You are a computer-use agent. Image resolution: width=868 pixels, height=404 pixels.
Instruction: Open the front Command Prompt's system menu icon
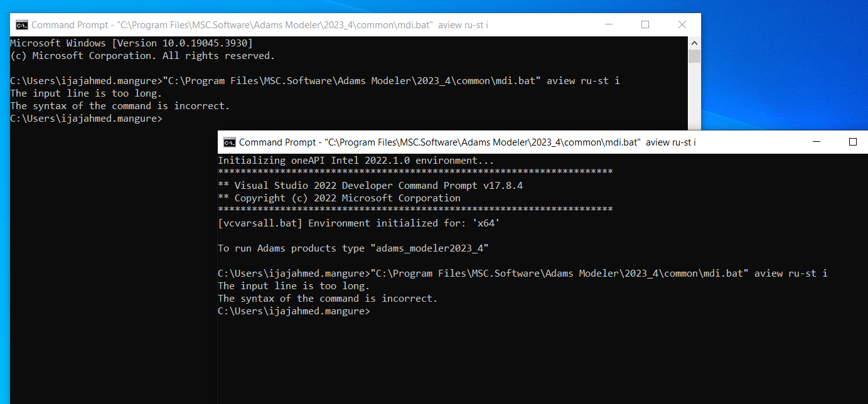click(x=229, y=142)
